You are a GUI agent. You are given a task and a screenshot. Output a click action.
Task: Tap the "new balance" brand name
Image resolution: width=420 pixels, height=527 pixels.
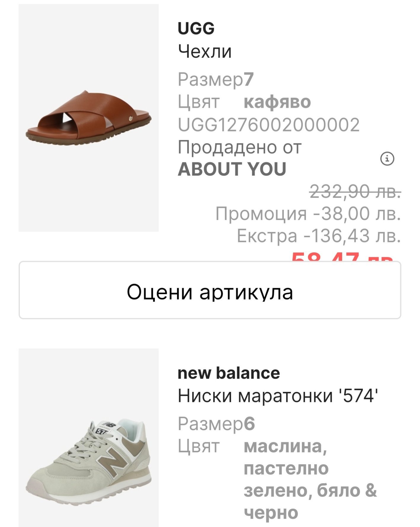[x=229, y=373]
